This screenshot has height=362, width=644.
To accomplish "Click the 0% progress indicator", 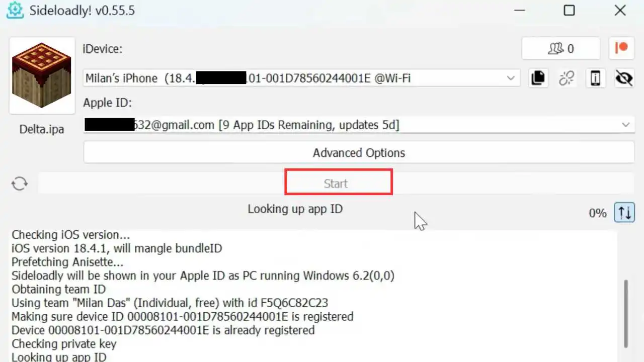I will coord(598,213).
